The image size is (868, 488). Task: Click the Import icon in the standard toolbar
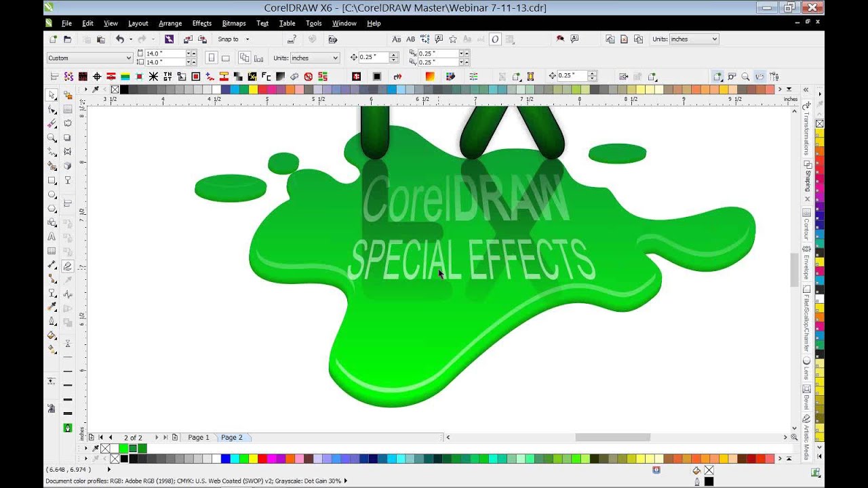point(188,39)
